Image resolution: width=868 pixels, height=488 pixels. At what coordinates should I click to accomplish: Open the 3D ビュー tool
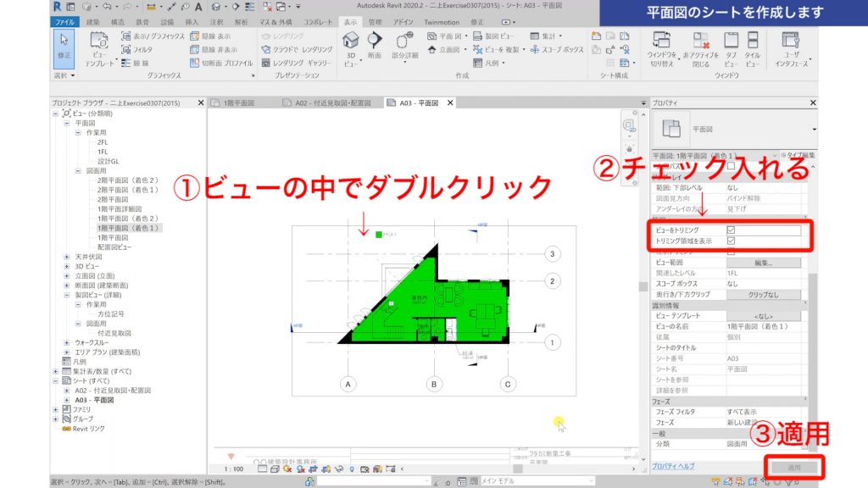pos(349,42)
